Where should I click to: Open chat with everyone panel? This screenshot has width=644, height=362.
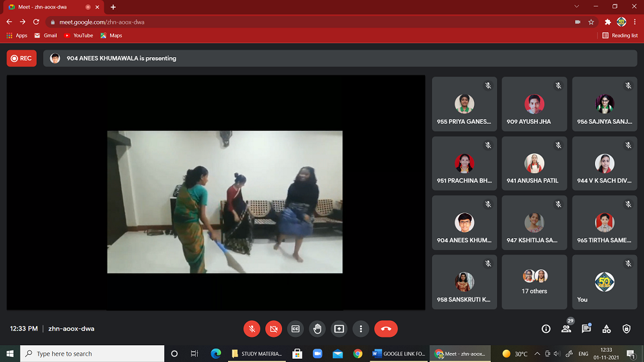[x=586, y=329]
